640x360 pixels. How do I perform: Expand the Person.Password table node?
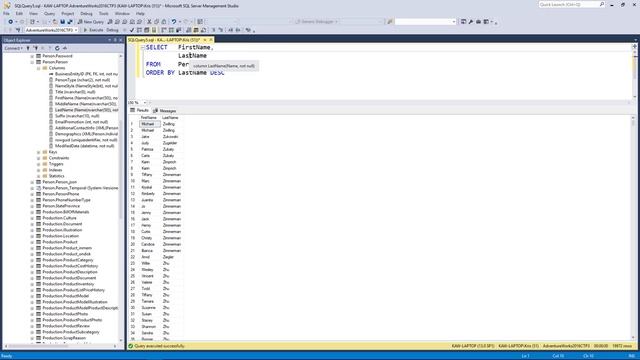tap(32, 56)
